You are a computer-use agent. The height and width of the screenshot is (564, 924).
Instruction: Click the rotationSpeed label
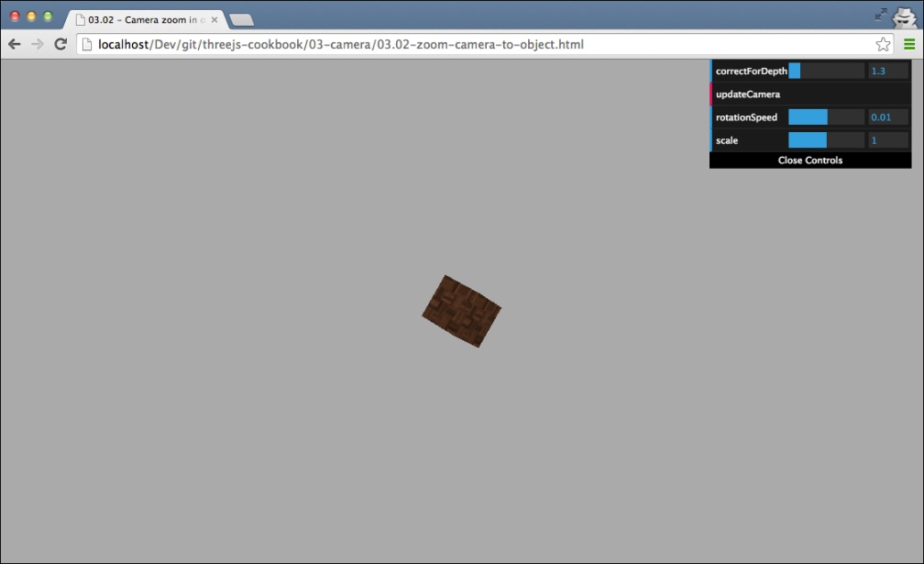point(746,117)
